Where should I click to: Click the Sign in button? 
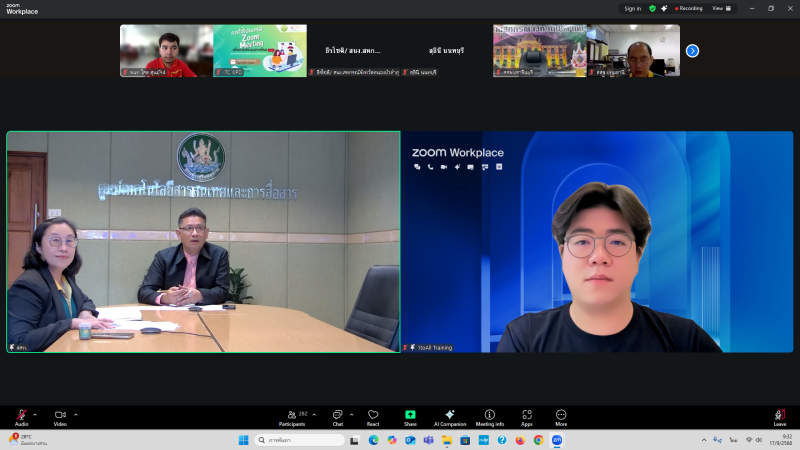[x=632, y=8]
